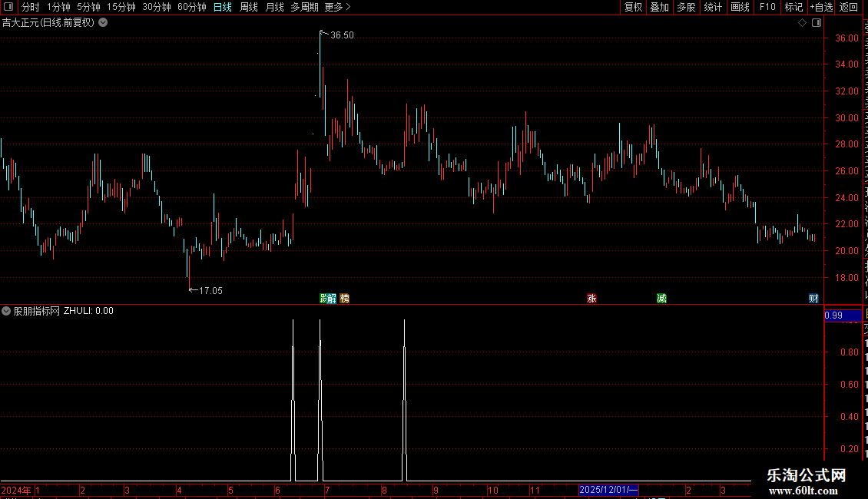
Task: Expand dropdown beside 吉大正元 chart title
Action: coord(103,23)
